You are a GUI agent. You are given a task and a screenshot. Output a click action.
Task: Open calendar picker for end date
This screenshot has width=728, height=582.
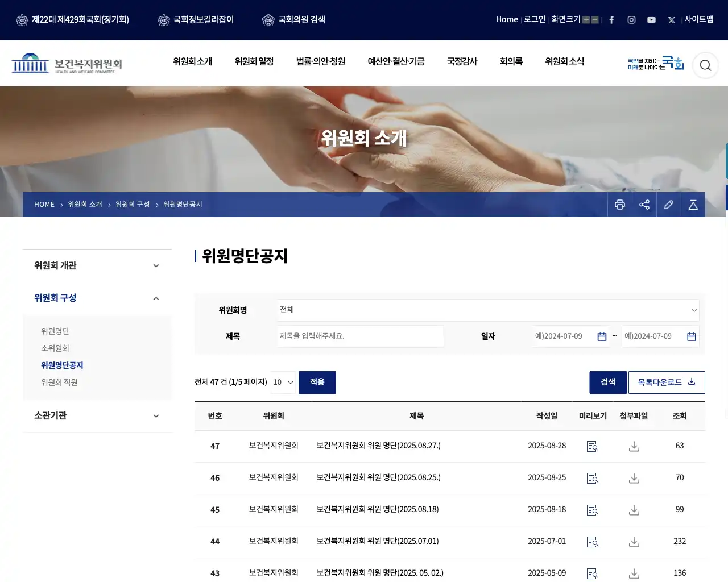(x=692, y=336)
